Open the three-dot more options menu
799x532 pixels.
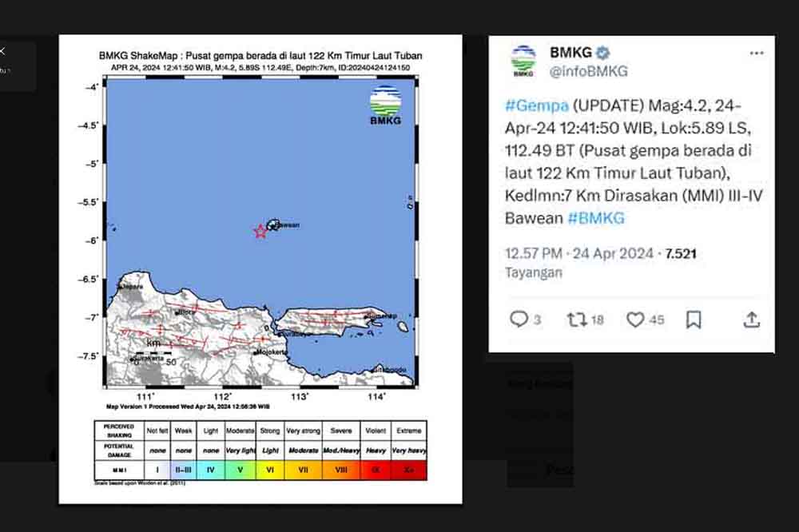pyautogui.click(x=756, y=54)
